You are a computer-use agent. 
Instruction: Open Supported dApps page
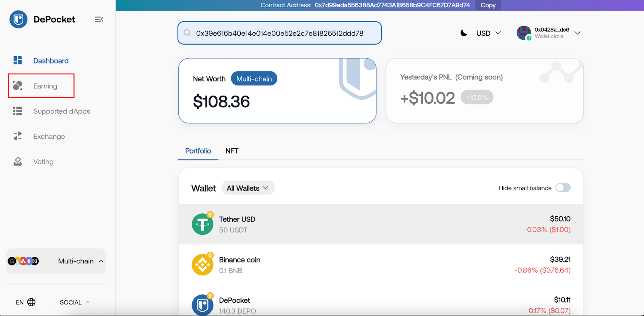(62, 111)
